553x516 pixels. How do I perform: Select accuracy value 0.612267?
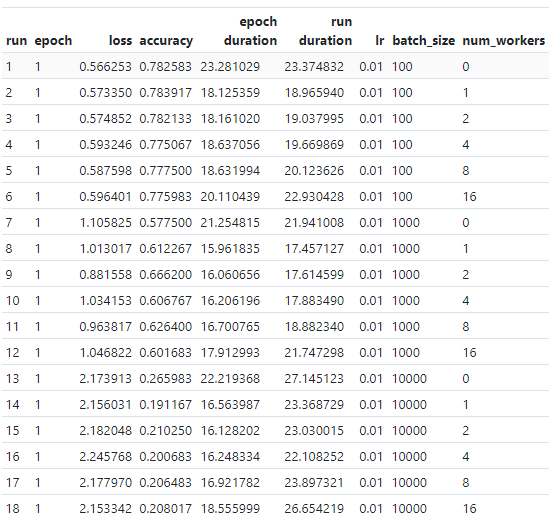pyautogui.click(x=165, y=249)
